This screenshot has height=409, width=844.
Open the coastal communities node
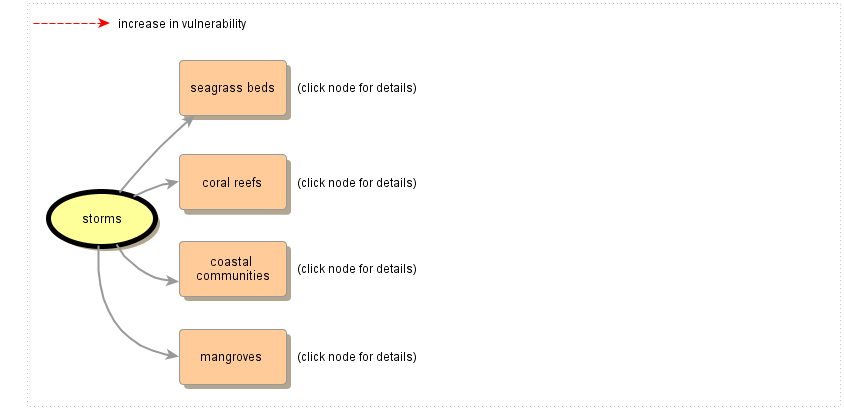(233, 268)
